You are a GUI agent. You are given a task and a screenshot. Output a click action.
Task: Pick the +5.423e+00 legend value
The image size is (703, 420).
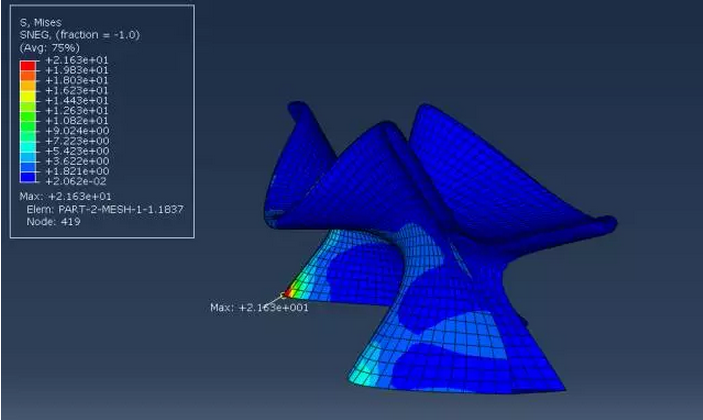tap(77, 151)
